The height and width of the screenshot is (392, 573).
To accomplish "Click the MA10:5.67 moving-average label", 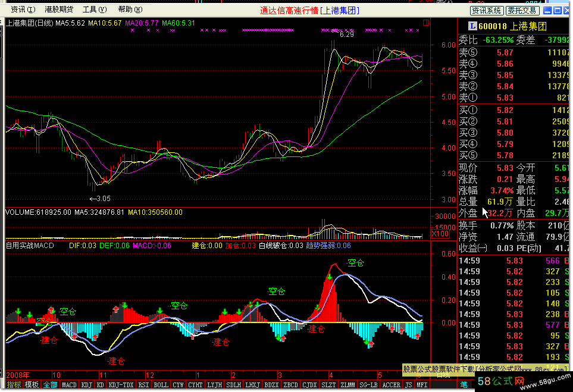I will click(x=105, y=23).
